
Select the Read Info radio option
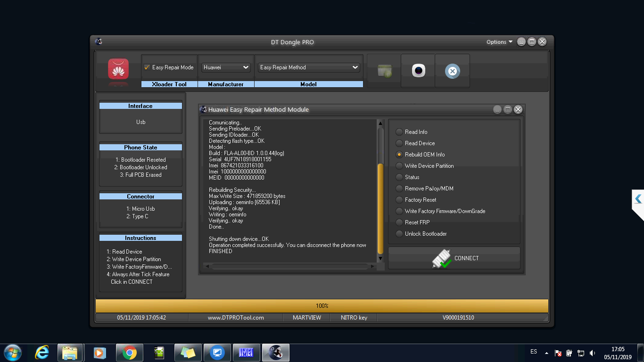tap(399, 132)
